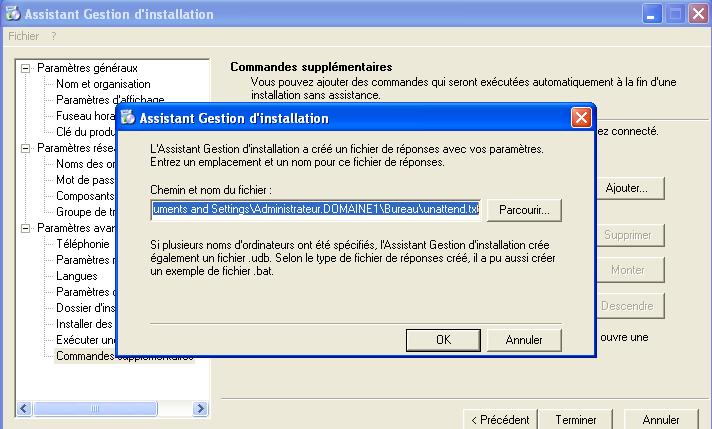Collapse the Paramètres généraux tree node
Screen dimensions: 712x429
click(x=26, y=69)
